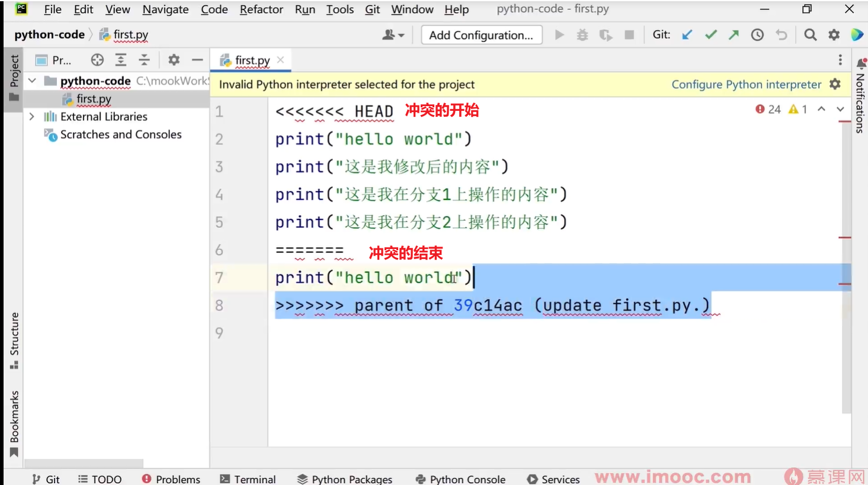868x485 pixels.
Task: Open the Window menu
Action: tap(412, 9)
